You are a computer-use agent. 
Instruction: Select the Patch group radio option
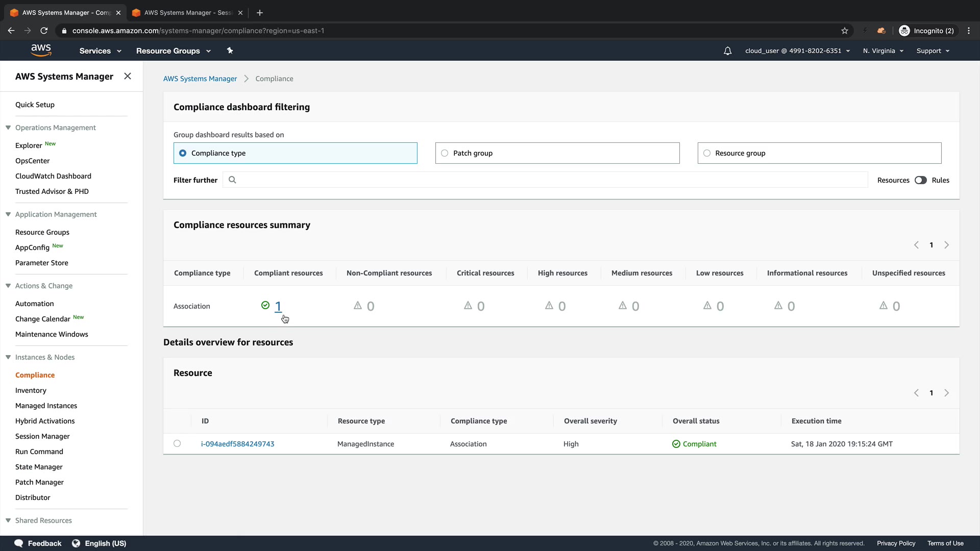click(x=445, y=153)
